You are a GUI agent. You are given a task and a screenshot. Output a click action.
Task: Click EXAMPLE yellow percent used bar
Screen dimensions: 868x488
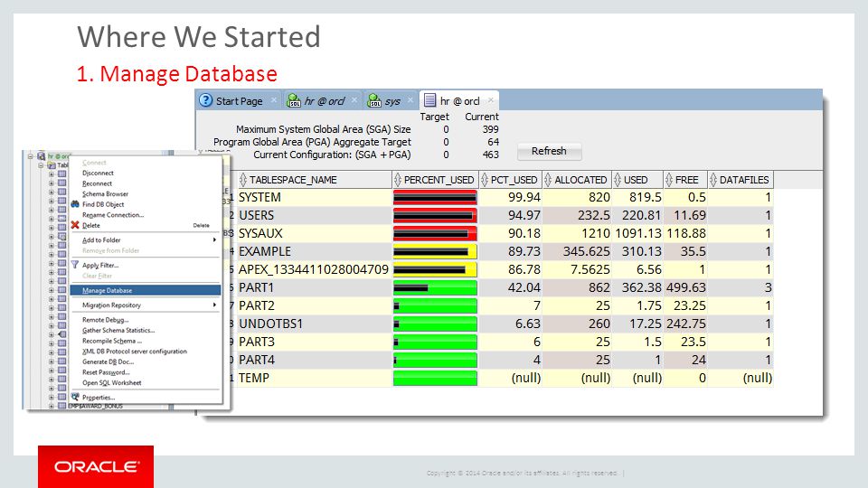[435, 252]
